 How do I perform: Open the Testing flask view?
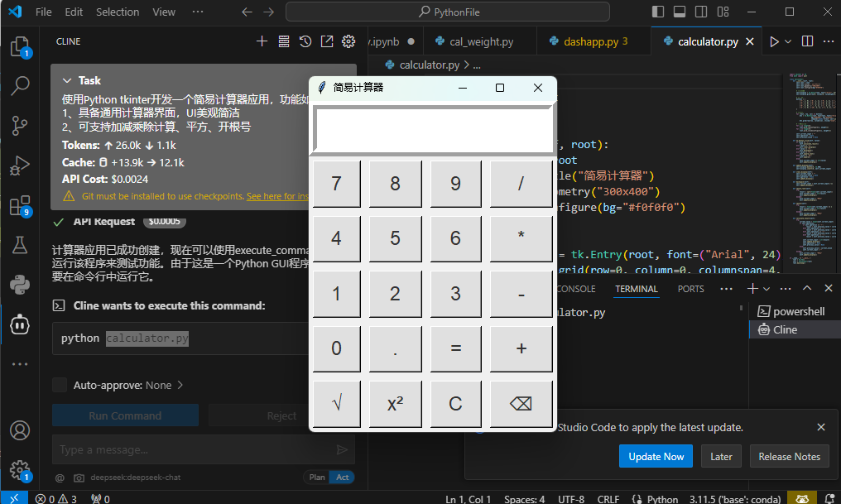coord(20,245)
